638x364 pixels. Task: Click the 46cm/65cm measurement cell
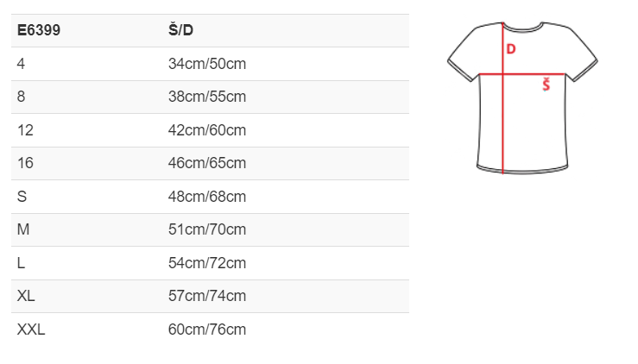207,163
